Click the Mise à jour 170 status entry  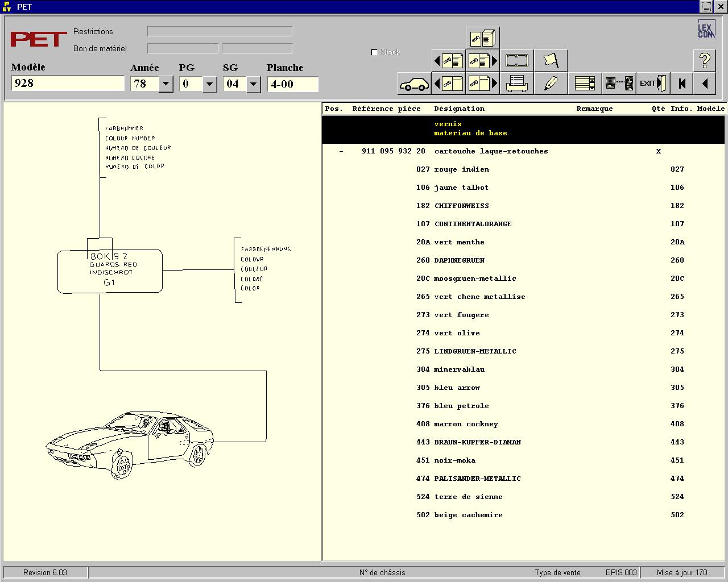682,572
